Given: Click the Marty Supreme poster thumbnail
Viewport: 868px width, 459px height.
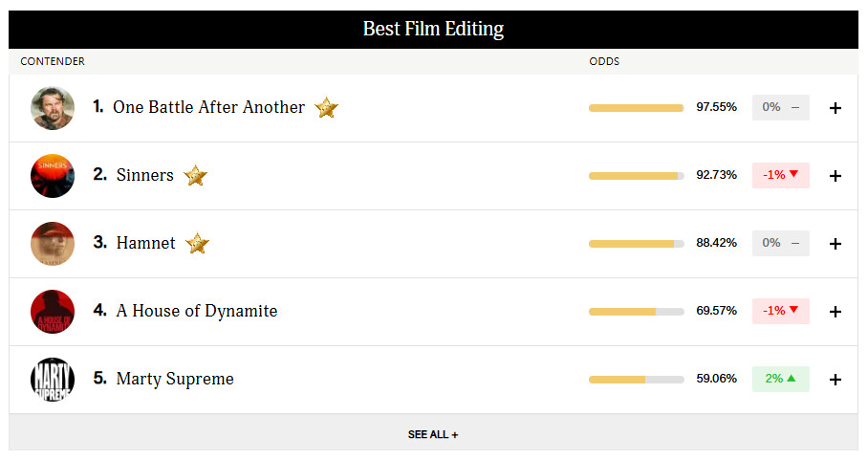Looking at the screenshot, I should [x=53, y=380].
